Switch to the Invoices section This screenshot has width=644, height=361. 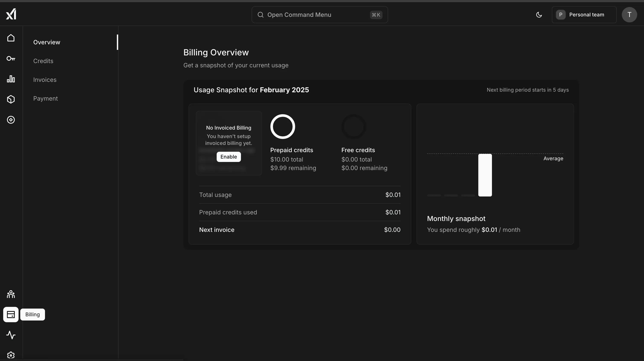pos(45,79)
